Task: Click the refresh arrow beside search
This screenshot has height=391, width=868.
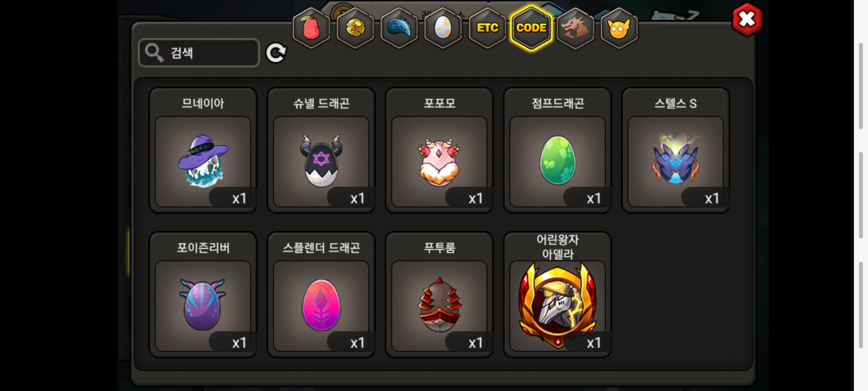Action: [x=276, y=53]
